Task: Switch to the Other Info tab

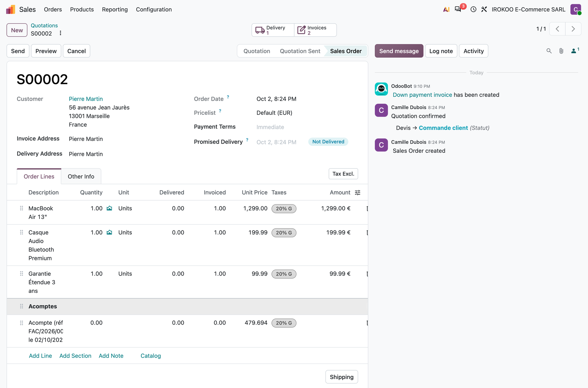Action: click(81, 176)
